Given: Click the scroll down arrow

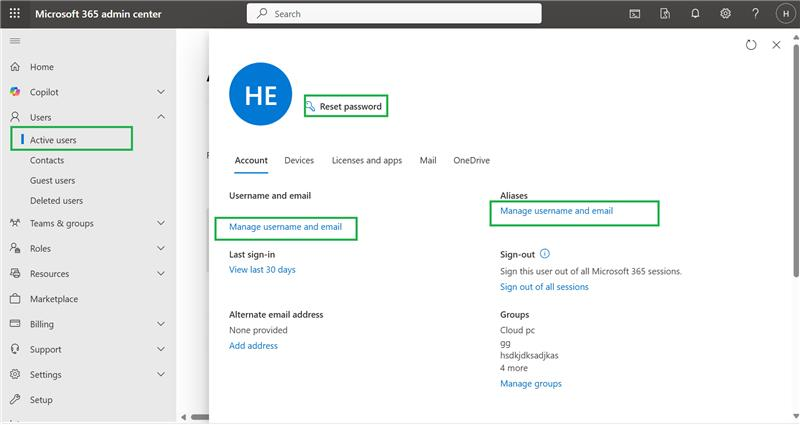Looking at the screenshot, I should coord(796,416).
